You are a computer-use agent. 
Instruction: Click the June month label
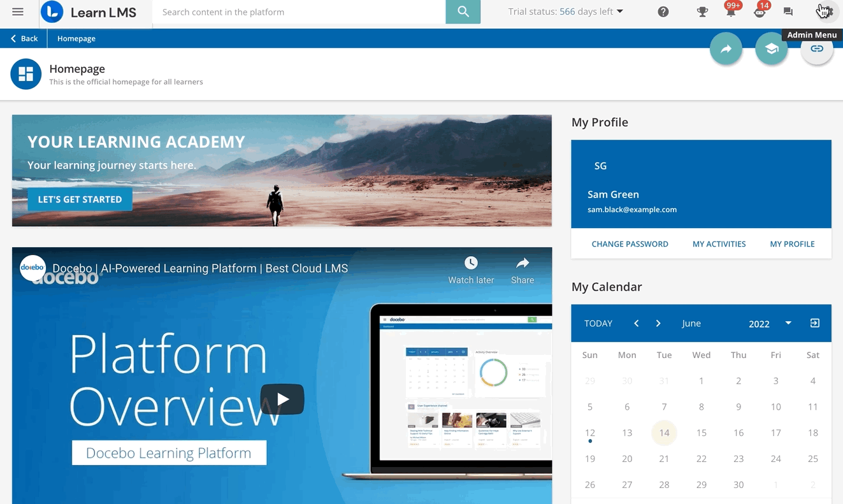coord(691,324)
